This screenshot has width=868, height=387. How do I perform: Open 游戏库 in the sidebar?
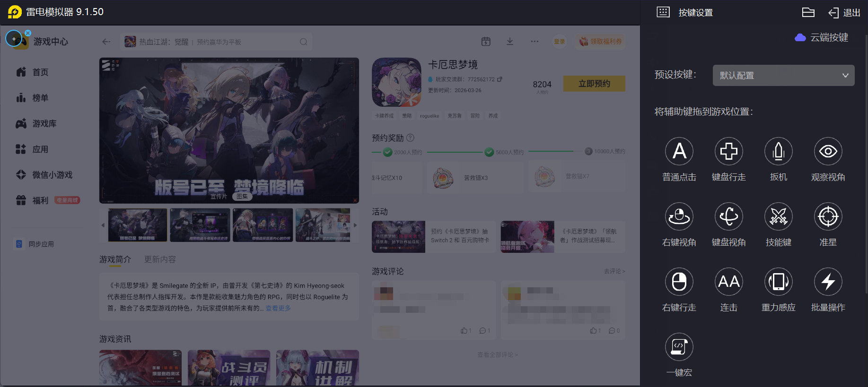36,123
